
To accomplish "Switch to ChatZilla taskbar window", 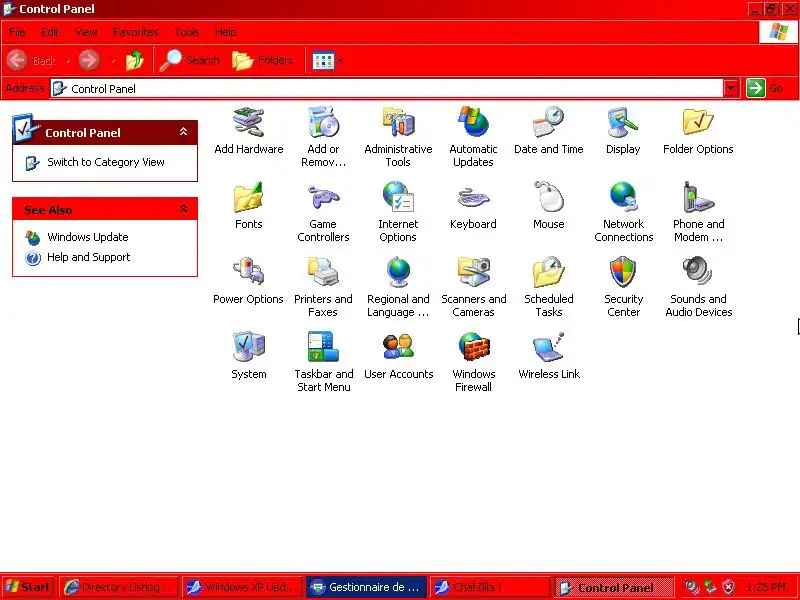I will pos(489,587).
